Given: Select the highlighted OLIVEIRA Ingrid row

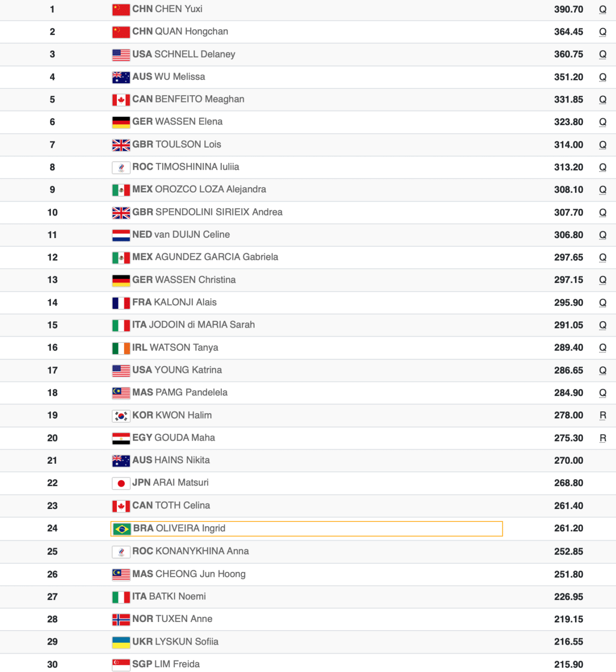Looking at the screenshot, I should point(307,529).
